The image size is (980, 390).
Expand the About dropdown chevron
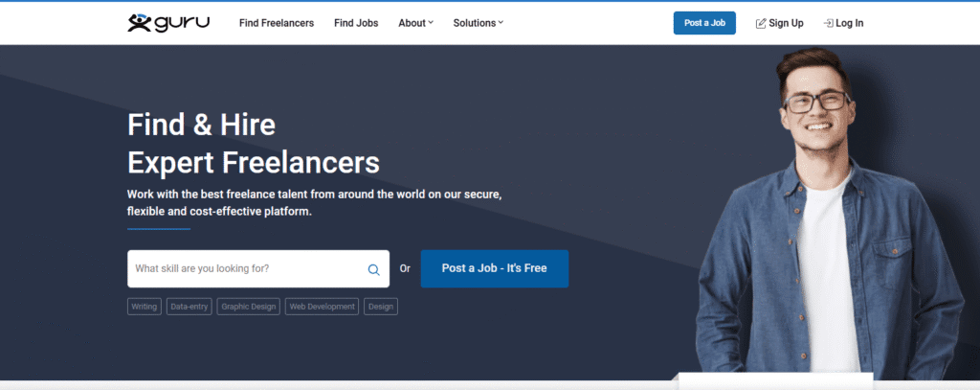click(431, 23)
